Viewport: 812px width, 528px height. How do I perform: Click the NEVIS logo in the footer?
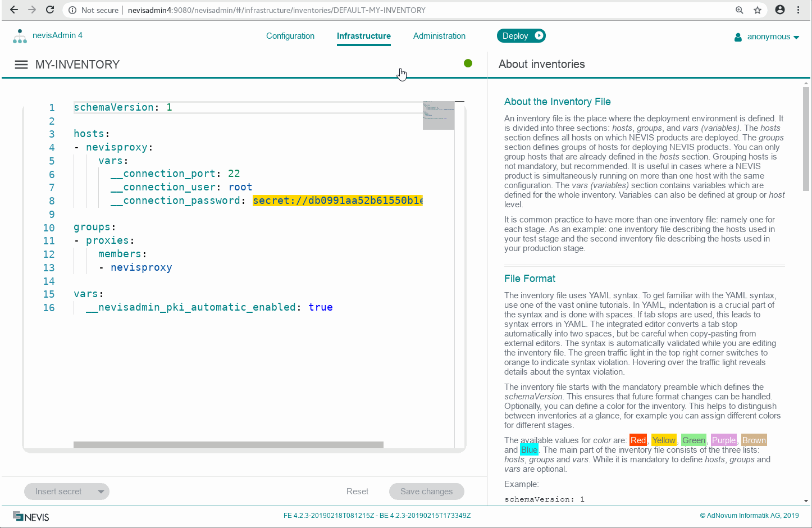(31, 517)
